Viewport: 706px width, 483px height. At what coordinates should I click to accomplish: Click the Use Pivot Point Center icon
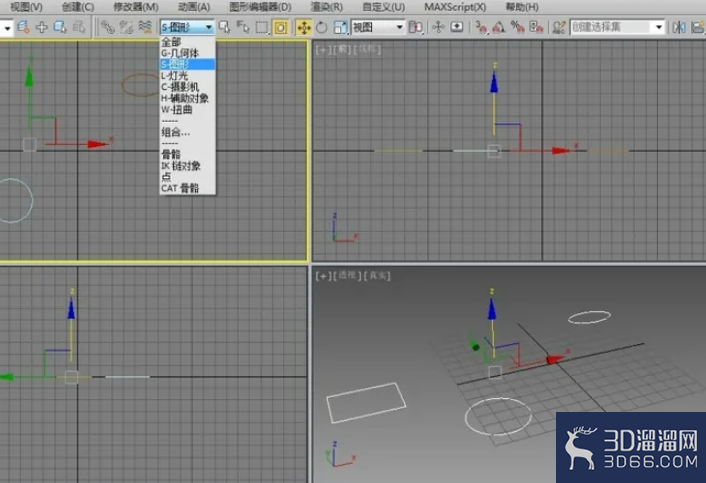click(x=415, y=27)
